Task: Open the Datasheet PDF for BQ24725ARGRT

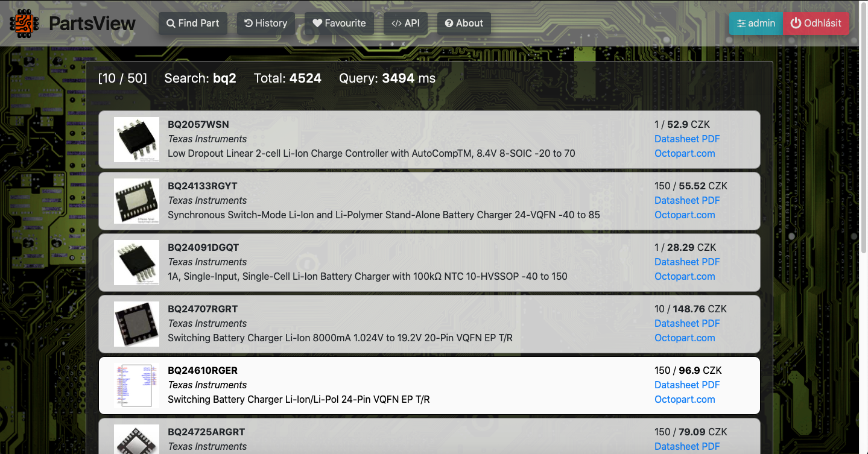Action: [687, 446]
